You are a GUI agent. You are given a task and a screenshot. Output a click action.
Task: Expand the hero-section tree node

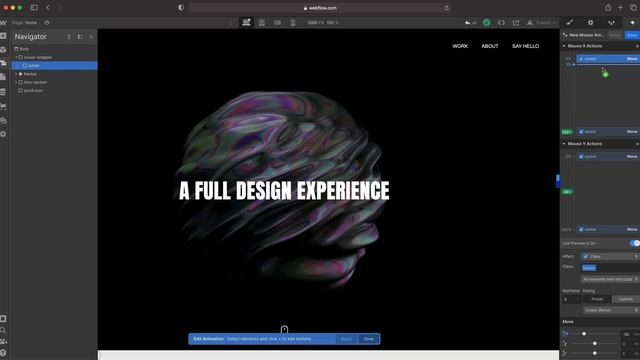coord(16,82)
